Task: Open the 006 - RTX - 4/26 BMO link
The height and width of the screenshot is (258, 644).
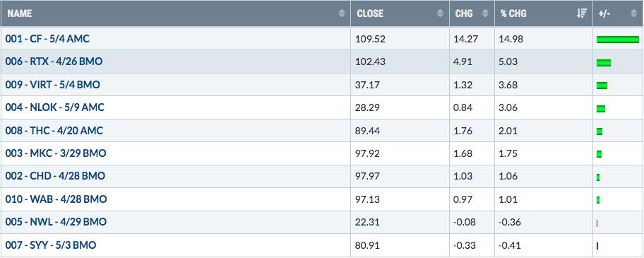Action: (x=54, y=61)
